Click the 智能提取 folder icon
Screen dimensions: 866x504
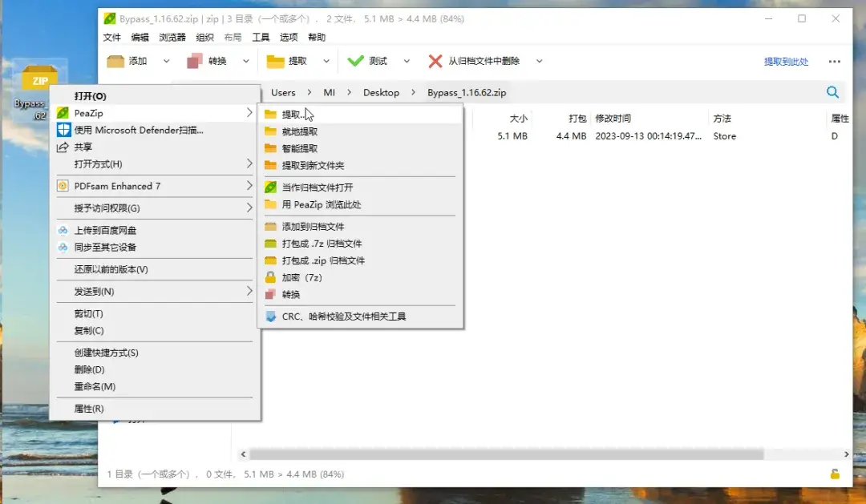click(270, 148)
